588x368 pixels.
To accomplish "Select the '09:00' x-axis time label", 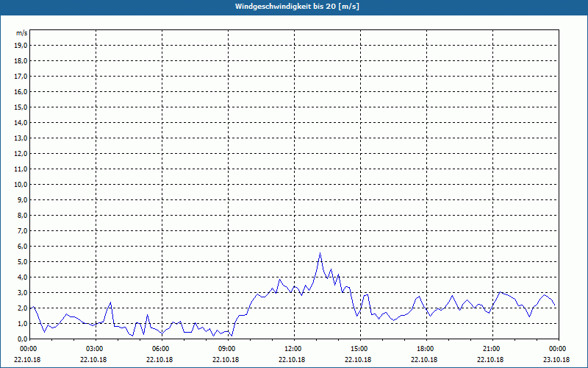I will [228, 349].
